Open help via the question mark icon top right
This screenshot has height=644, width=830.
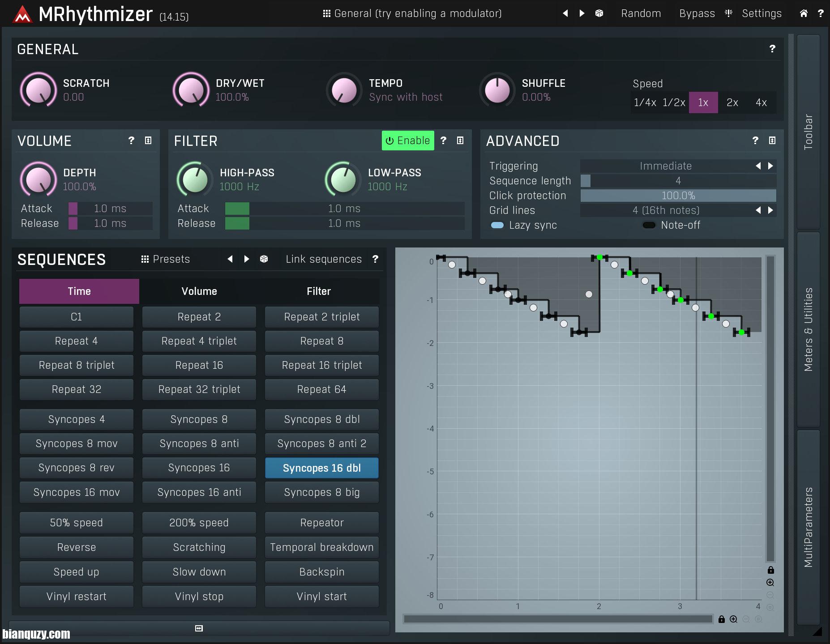pyautogui.click(x=821, y=13)
